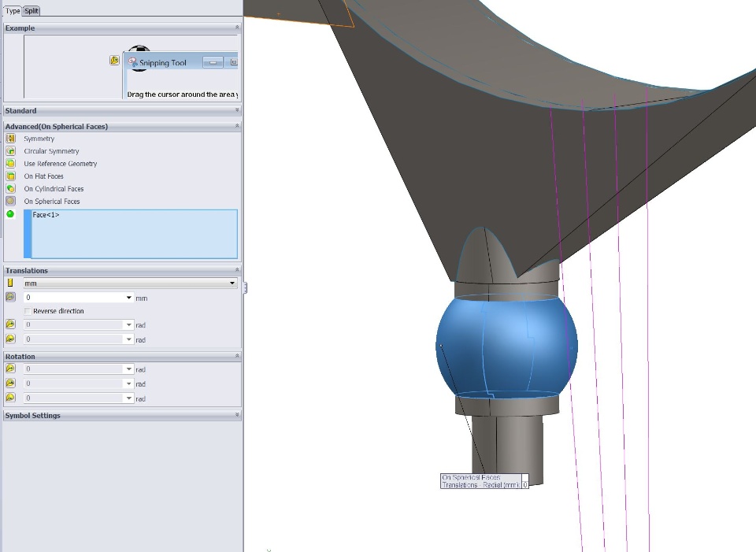Toggle the third Rotation rad icon
The image size is (756, 552).
pyautogui.click(x=10, y=397)
